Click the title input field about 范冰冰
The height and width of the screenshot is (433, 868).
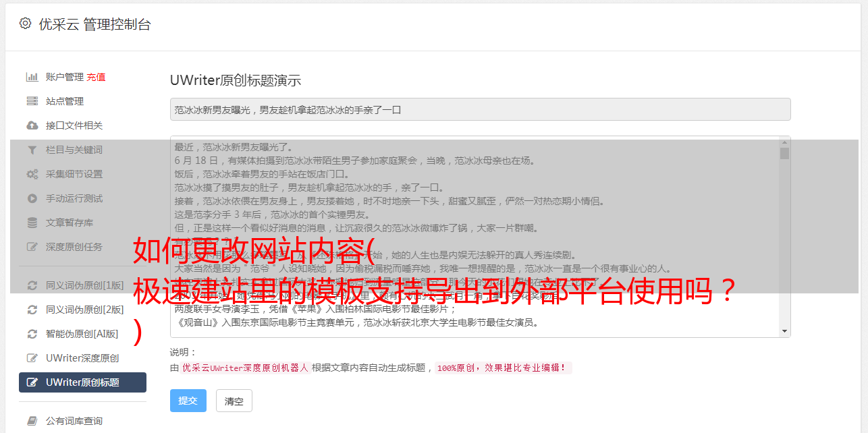coord(480,109)
